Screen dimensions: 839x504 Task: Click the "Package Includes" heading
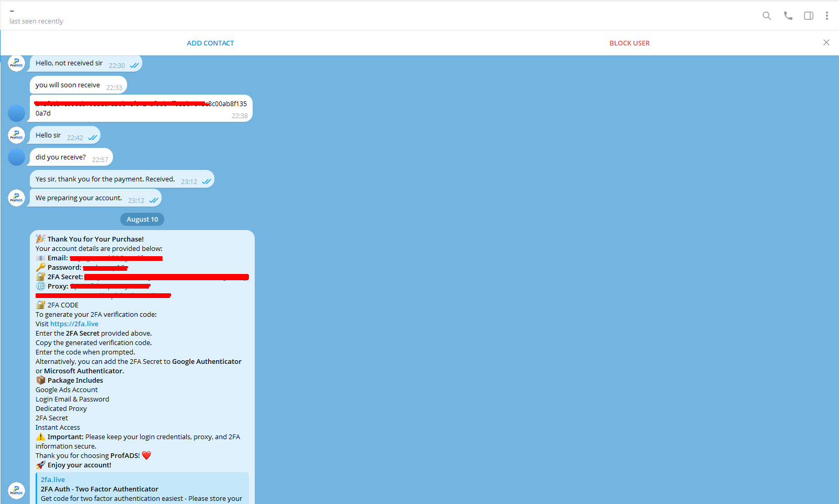coord(75,381)
